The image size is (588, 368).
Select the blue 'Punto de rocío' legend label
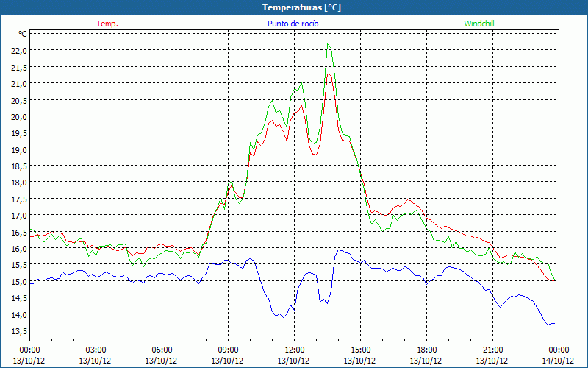click(293, 24)
